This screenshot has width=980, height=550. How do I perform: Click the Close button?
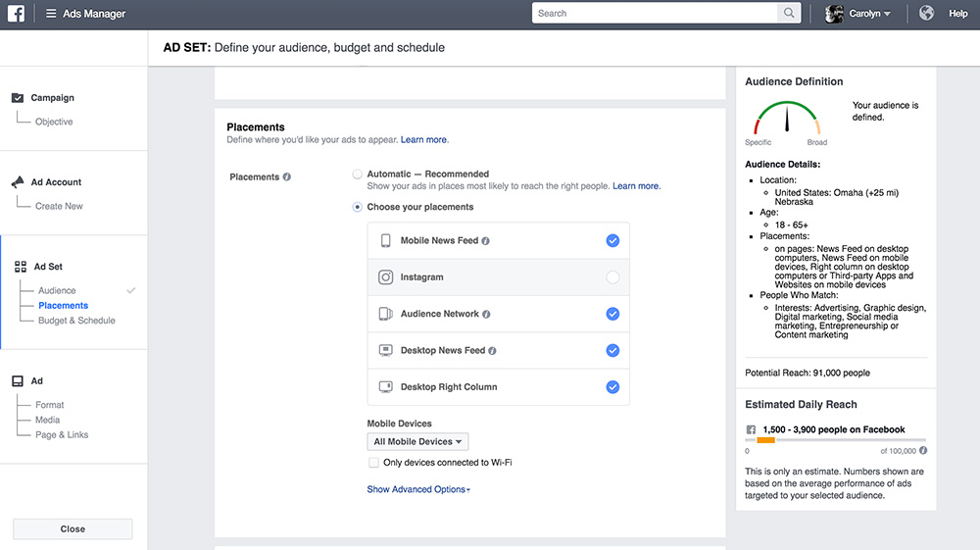click(x=73, y=528)
